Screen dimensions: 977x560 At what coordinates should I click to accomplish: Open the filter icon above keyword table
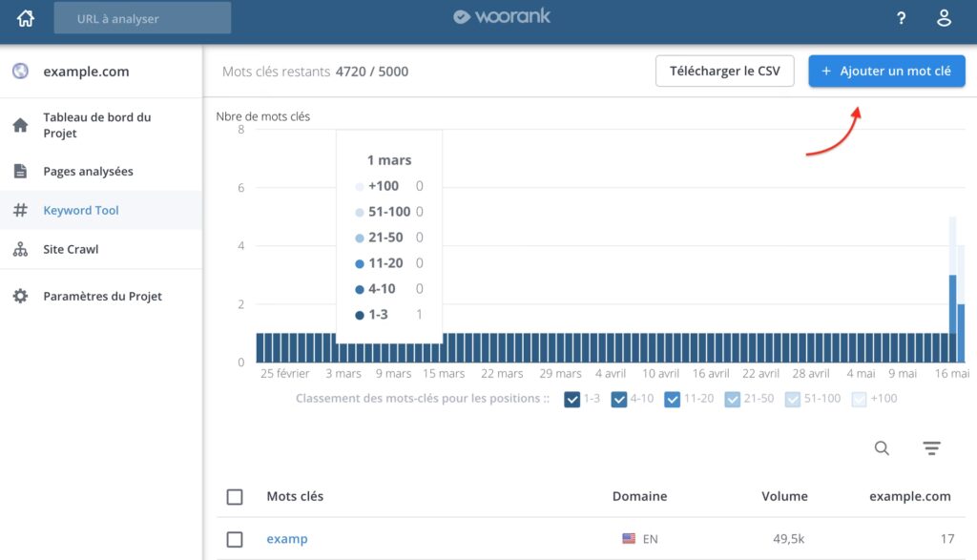[x=932, y=448]
